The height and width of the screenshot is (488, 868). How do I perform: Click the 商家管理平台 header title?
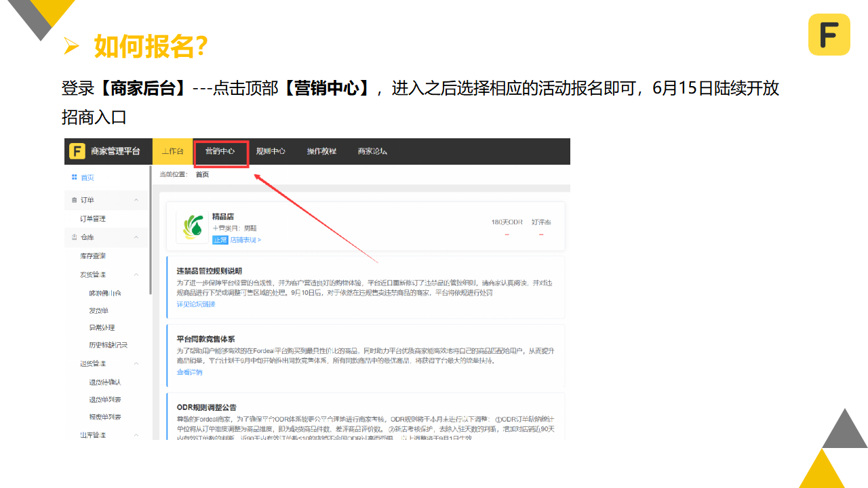[116, 151]
